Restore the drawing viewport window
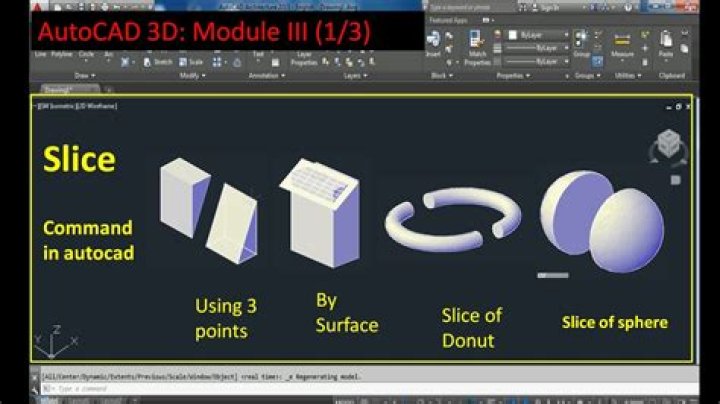The height and width of the screenshot is (404, 720). coord(678,107)
